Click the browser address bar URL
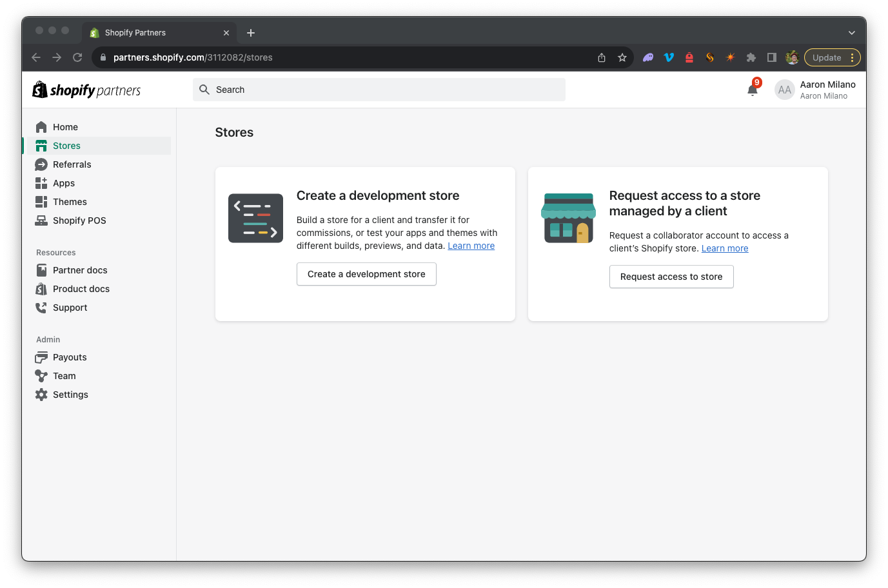The image size is (888, 588). 193,57
